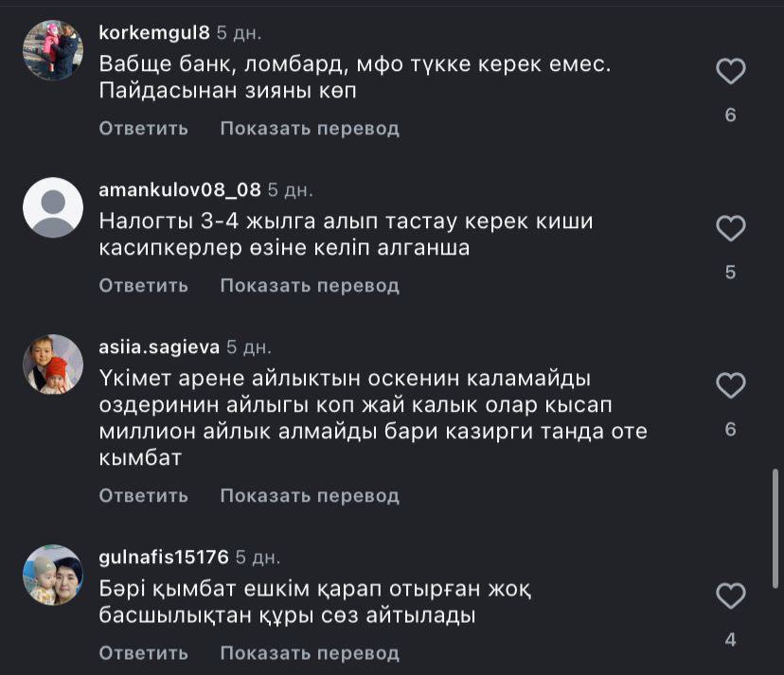Translate asiia.sagieva's comment
The image size is (784, 675).
pos(310,495)
